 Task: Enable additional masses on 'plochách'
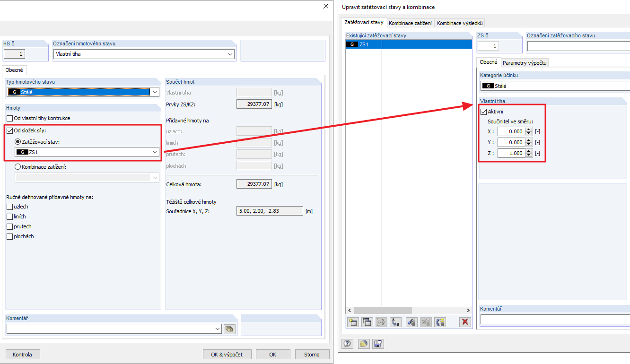[10, 236]
